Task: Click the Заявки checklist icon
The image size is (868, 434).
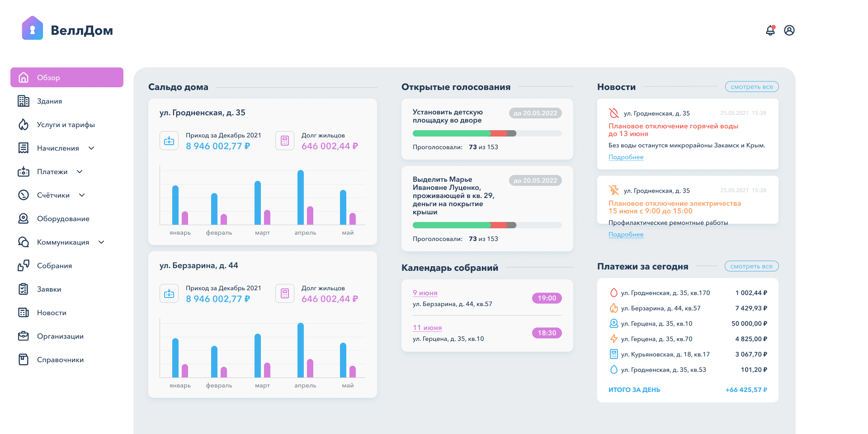Action: coord(24,289)
